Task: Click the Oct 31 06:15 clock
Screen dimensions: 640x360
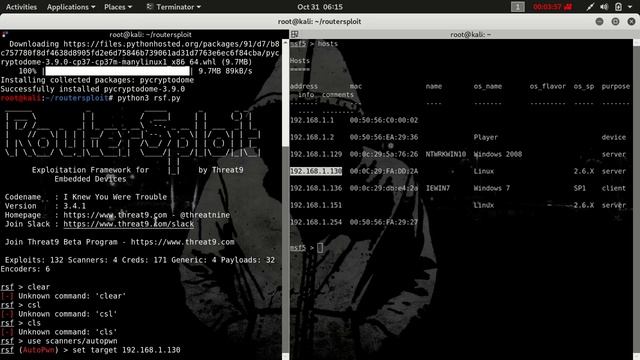Action: coord(320,7)
